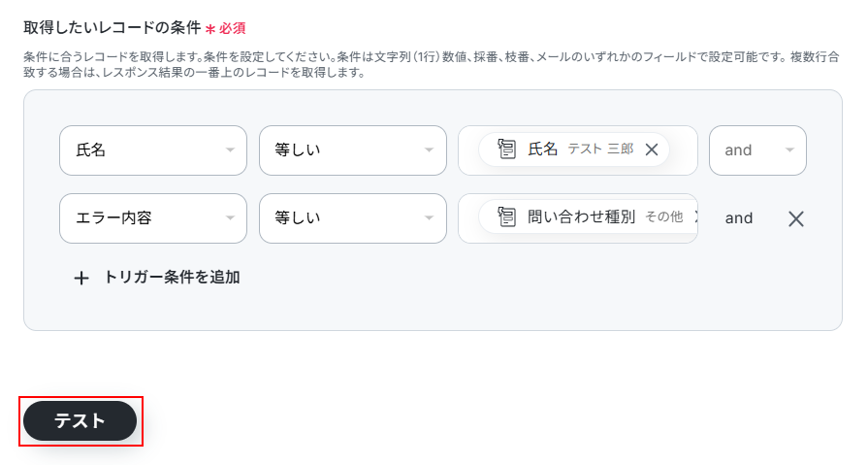Click the plus icon beside トリガー条件を追加
Image resolution: width=868 pixels, height=465 pixels.
pos(81,278)
